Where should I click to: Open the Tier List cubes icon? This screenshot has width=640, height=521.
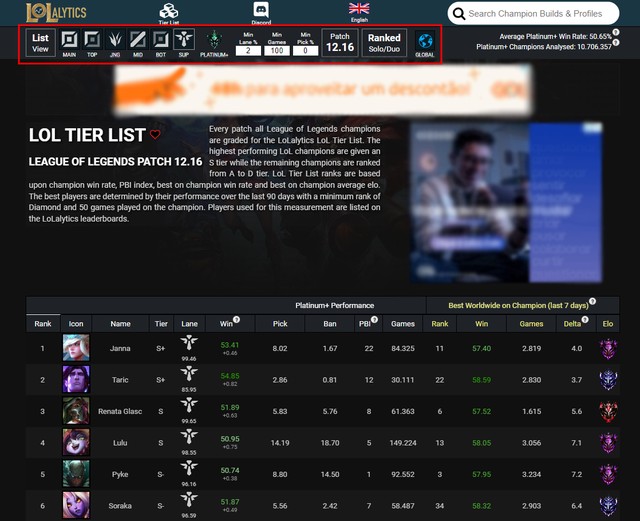coord(169,11)
